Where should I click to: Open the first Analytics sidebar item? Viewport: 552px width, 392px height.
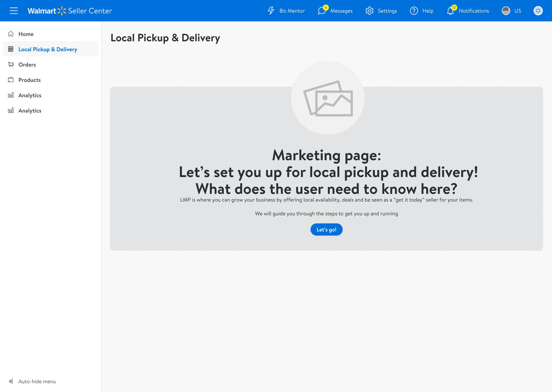[30, 95]
